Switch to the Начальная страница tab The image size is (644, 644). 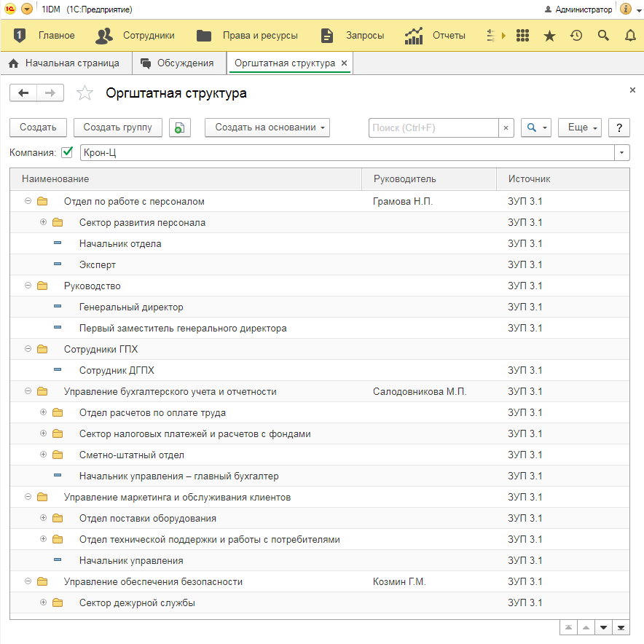tap(66, 63)
